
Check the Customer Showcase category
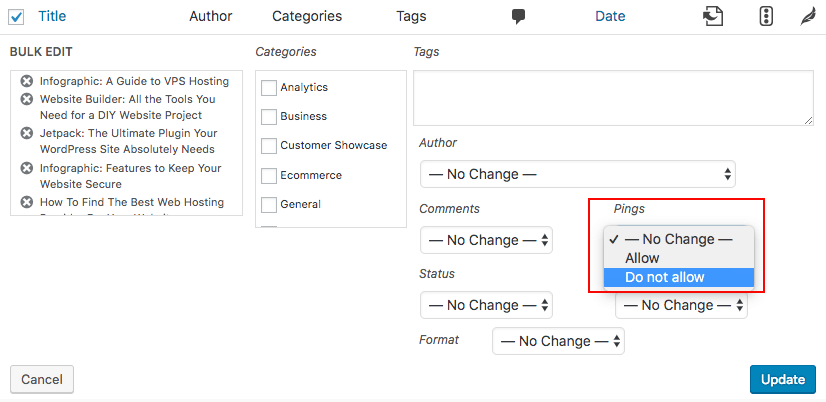pyautogui.click(x=269, y=146)
